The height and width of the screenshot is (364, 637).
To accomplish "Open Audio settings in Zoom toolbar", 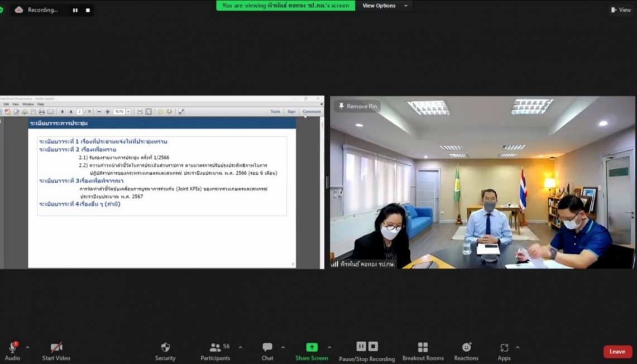I will pos(12,351).
